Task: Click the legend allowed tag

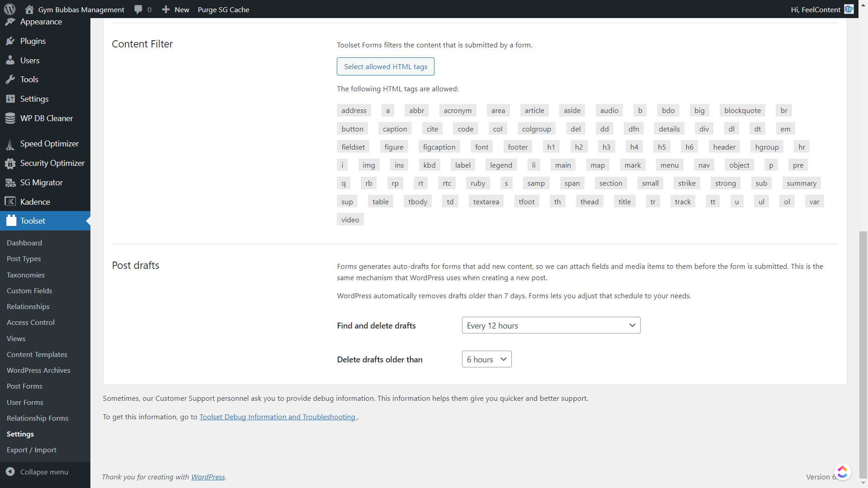Action: click(501, 165)
